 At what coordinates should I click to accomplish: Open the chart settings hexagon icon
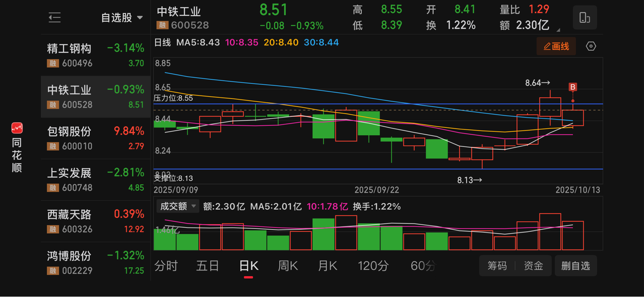pyautogui.click(x=591, y=46)
